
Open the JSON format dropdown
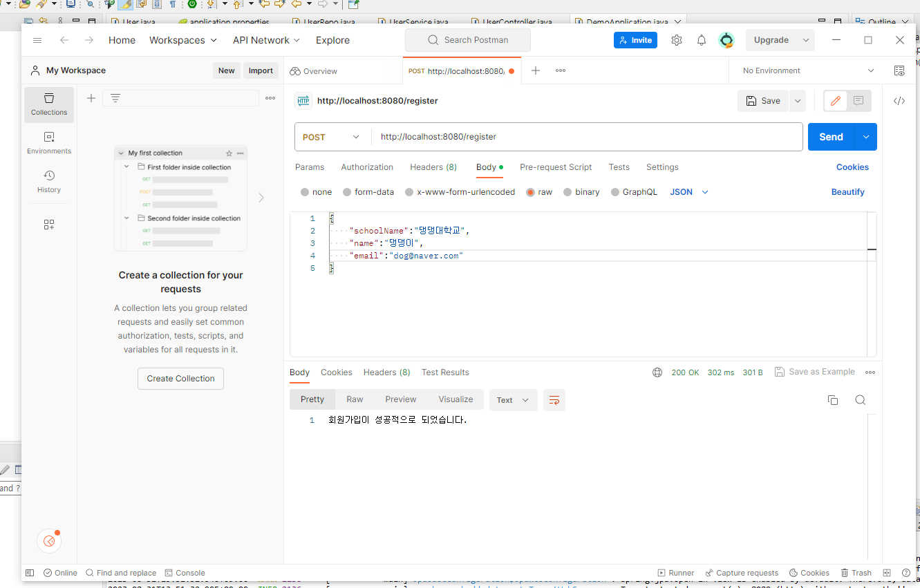coord(690,192)
